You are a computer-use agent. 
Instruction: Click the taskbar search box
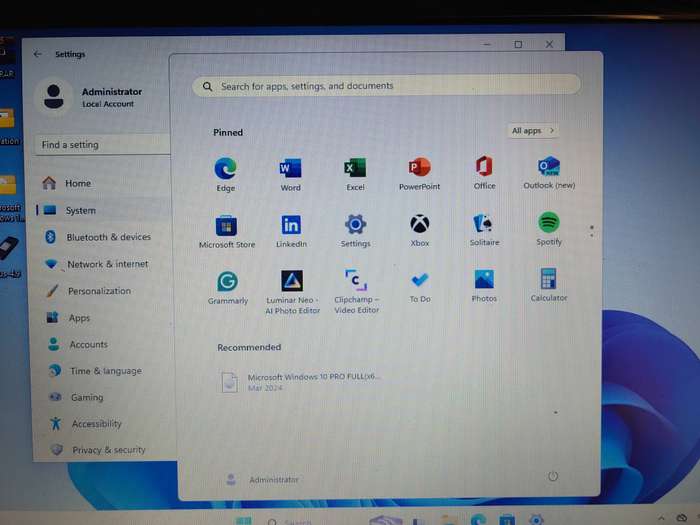point(290,521)
